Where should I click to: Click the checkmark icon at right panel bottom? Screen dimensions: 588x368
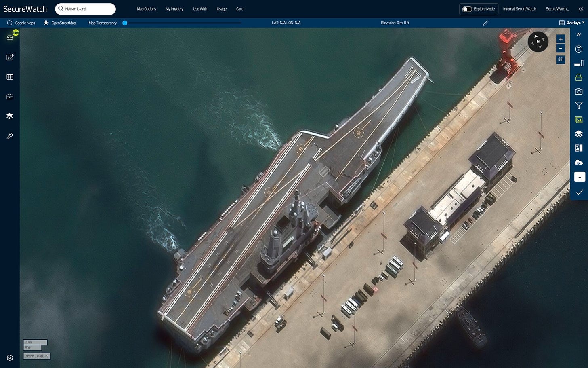click(x=580, y=192)
